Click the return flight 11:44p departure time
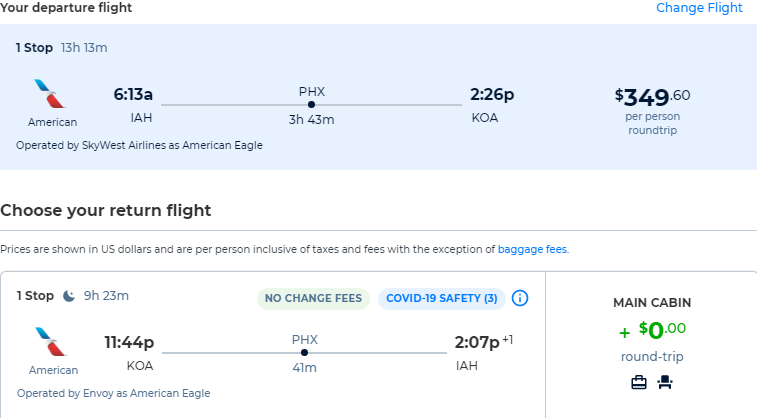The width and height of the screenshot is (757, 418). [129, 343]
